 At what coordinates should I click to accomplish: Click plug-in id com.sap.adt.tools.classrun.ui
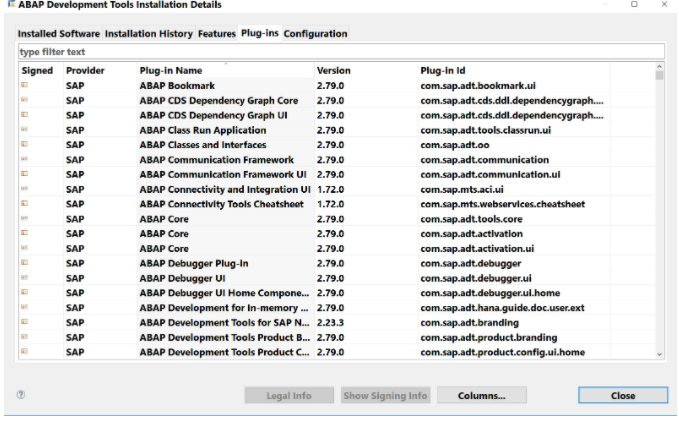pyautogui.click(x=485, y=130)
